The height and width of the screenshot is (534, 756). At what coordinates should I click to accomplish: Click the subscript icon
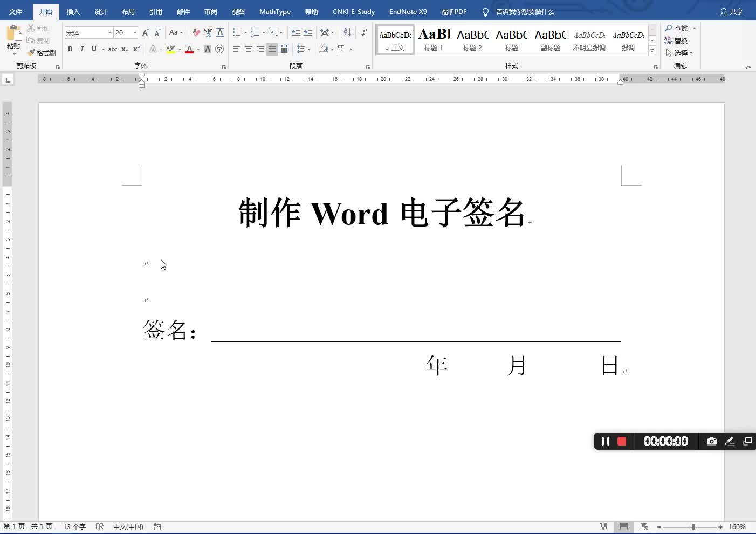coord(125,49)
